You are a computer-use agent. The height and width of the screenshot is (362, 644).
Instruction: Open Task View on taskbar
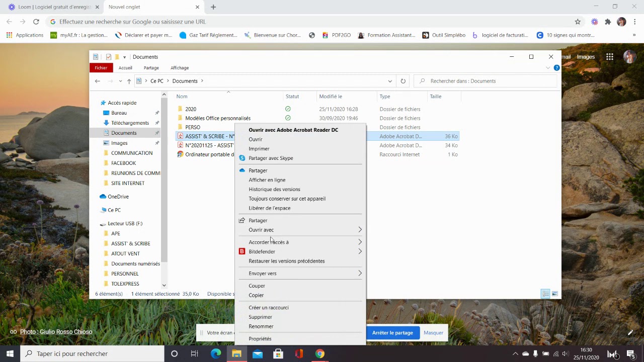point(194,353)
